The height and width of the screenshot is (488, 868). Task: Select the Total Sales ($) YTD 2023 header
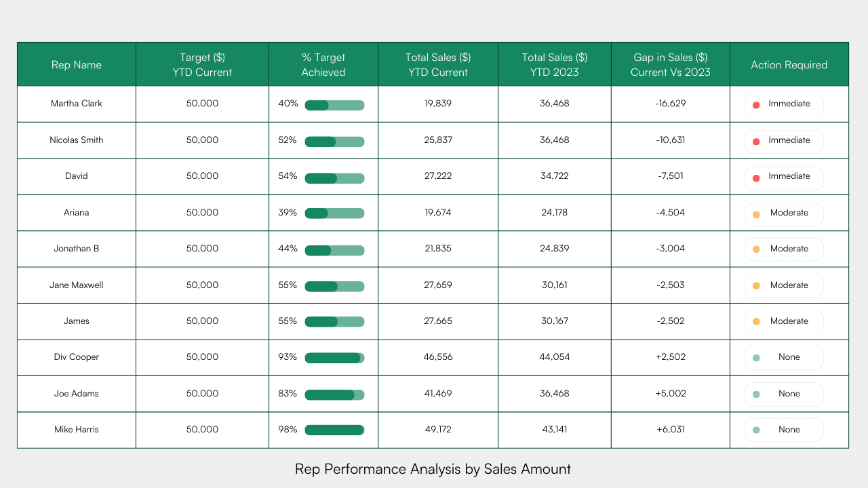pyautogui.click(x=555, y=64)
